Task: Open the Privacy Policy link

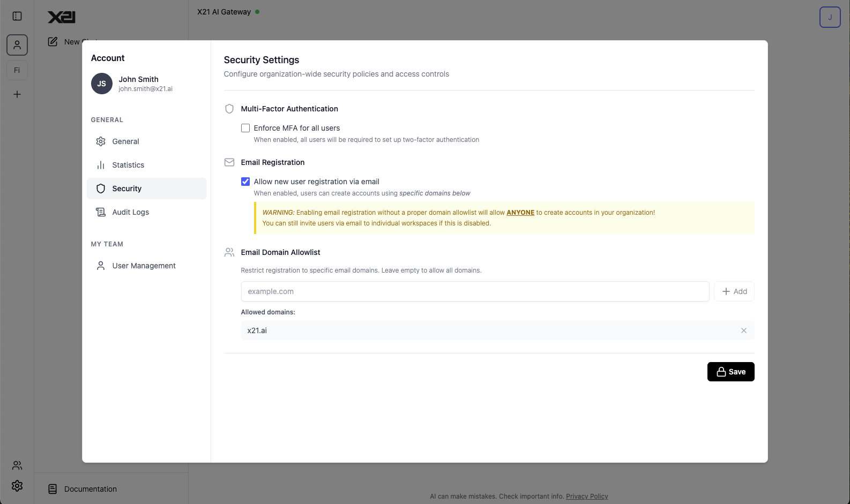Action: click(x=587, y=497)
